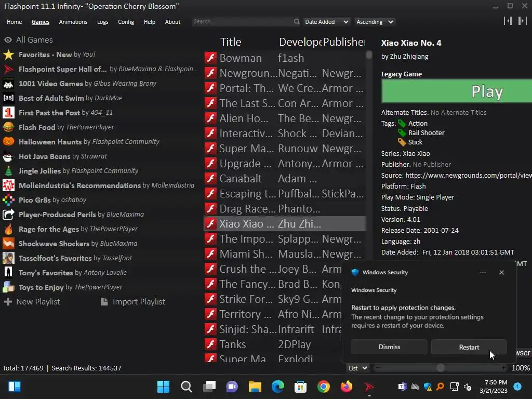Close the Windows Security notification
532x399 pixels.
tap(501, 272)
